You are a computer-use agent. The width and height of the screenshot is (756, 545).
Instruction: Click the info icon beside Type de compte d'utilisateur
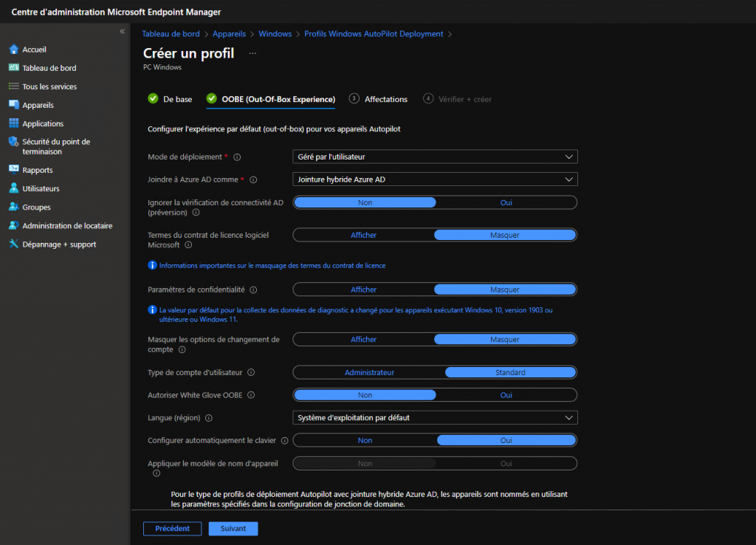pos(251,372)
